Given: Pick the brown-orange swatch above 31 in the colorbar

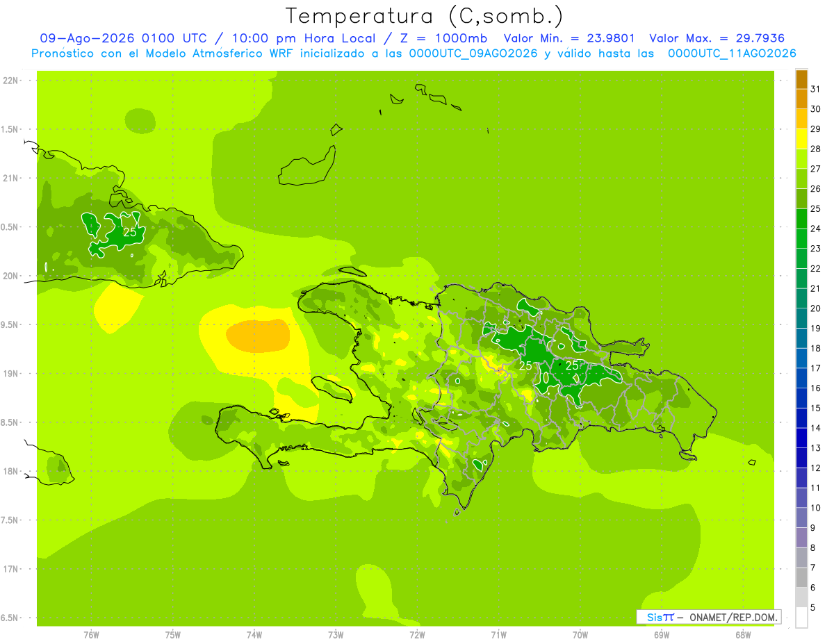Looking at the screenshot, I should tap(801, 79).
